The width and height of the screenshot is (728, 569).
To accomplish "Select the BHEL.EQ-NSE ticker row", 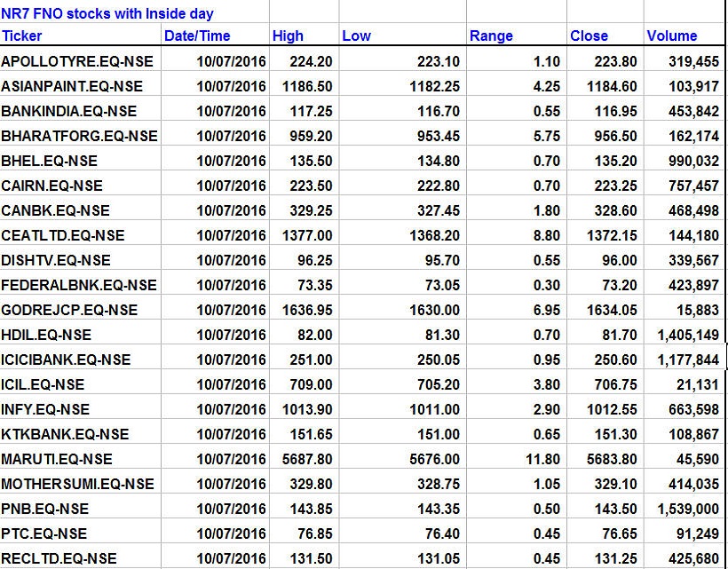I will (50, 161).
